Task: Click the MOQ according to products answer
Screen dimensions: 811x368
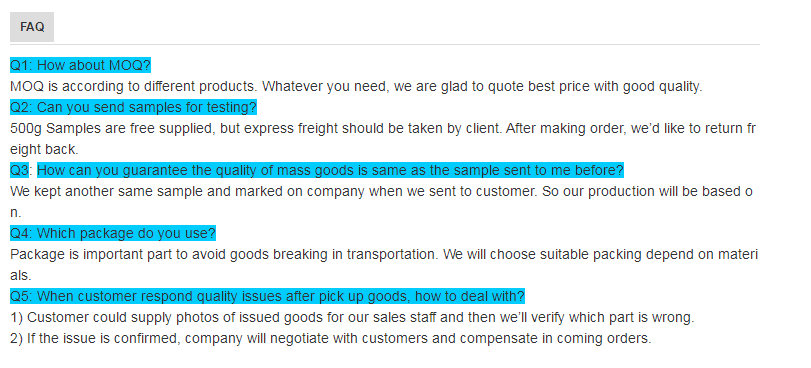Action: pos(356,86)
